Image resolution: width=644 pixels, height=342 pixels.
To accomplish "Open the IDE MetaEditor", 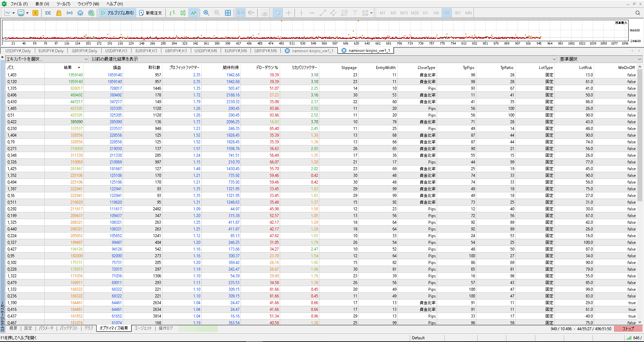I will [x=48, y=13].
